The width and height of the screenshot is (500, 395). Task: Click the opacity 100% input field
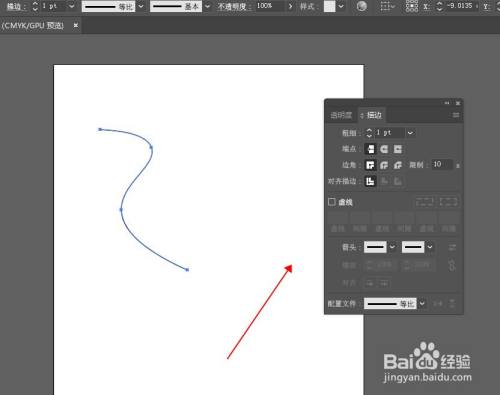tap(270, 6)
